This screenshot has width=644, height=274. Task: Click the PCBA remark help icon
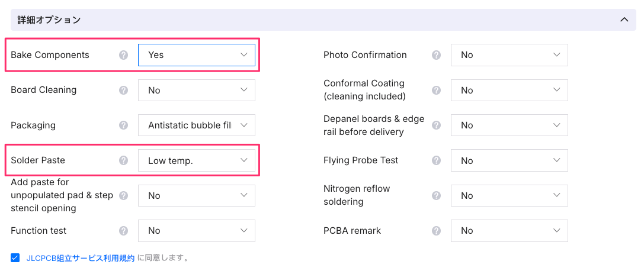(x=436, y=231)
